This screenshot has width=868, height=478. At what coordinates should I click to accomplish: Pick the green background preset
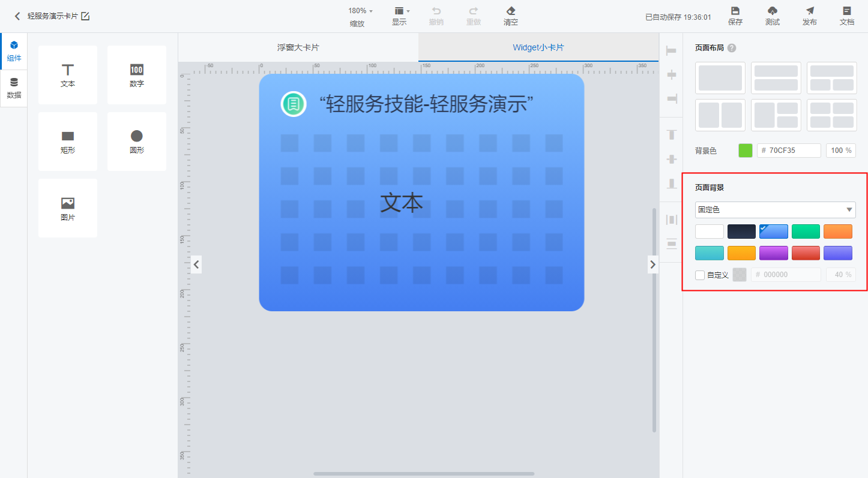pyautogui.click(x=806, y=232)
